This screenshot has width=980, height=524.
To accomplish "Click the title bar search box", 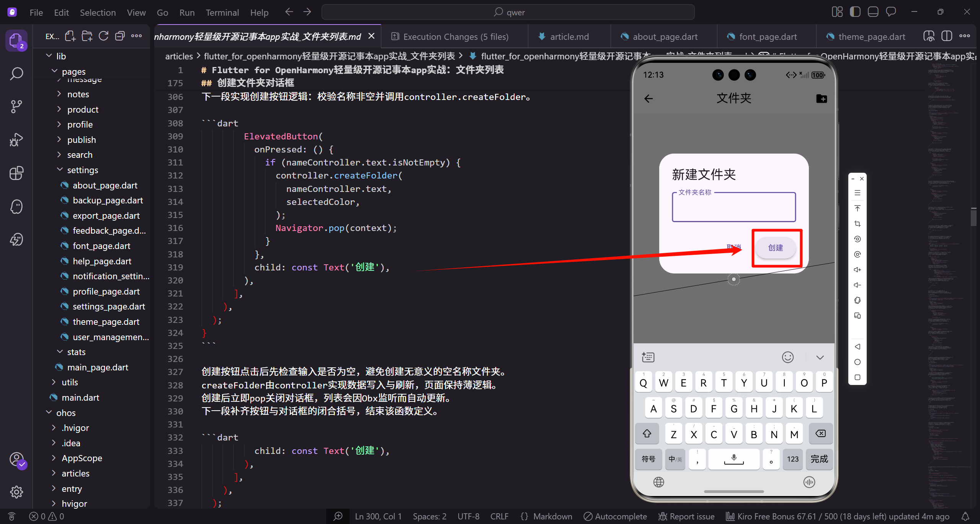I will point(508,12).
